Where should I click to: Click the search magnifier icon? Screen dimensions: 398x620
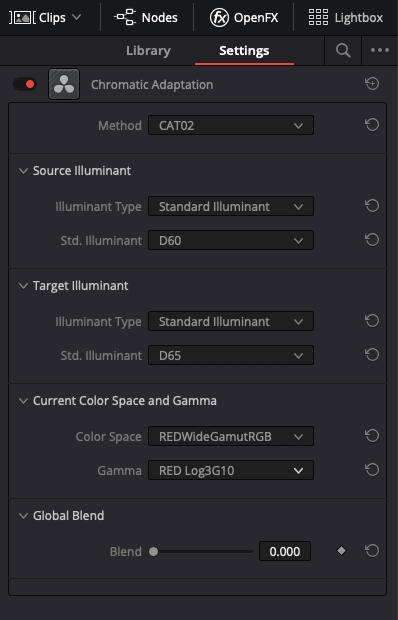point(343,51)
